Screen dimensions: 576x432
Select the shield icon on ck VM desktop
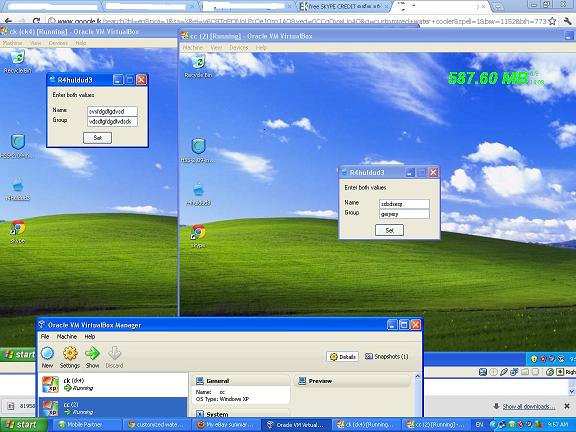coord(18,142)
